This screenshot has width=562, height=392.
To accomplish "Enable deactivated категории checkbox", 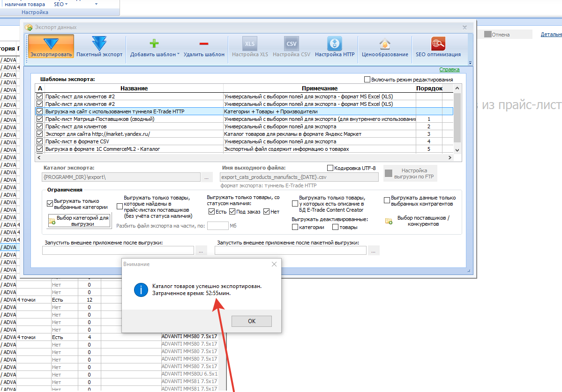I will point(295,227).
